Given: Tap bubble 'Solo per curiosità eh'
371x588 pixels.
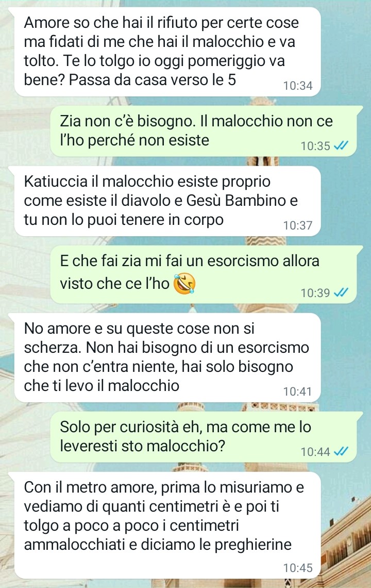Looking at the screenshot, I should pos(207,437).
